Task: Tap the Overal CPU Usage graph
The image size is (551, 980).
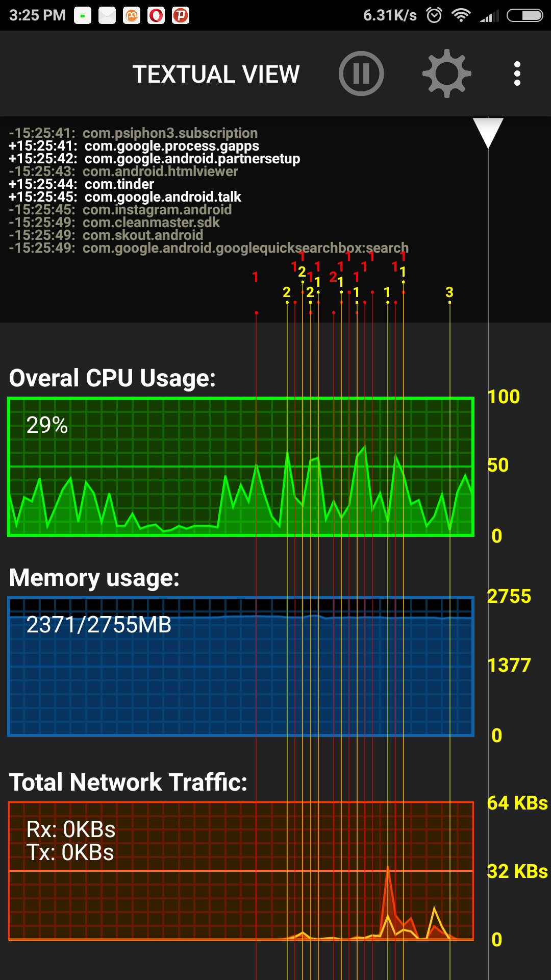Action: tap(240, 464)
